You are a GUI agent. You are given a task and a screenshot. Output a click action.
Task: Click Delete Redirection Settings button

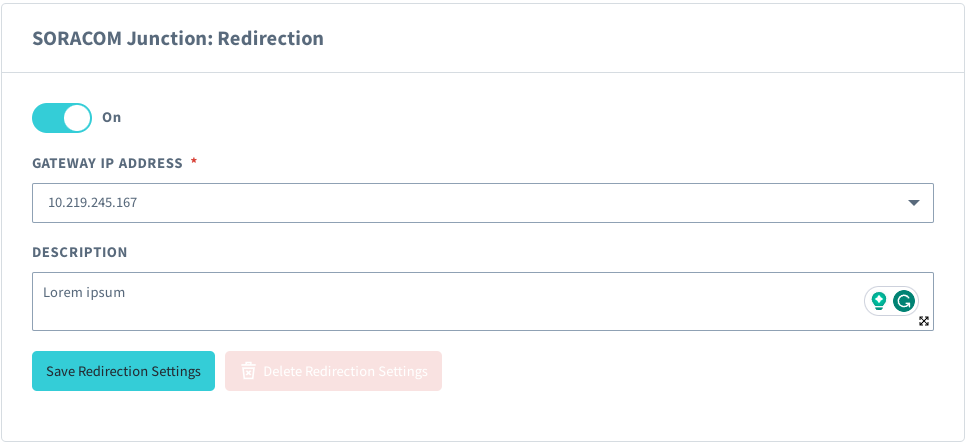point(333,371)
